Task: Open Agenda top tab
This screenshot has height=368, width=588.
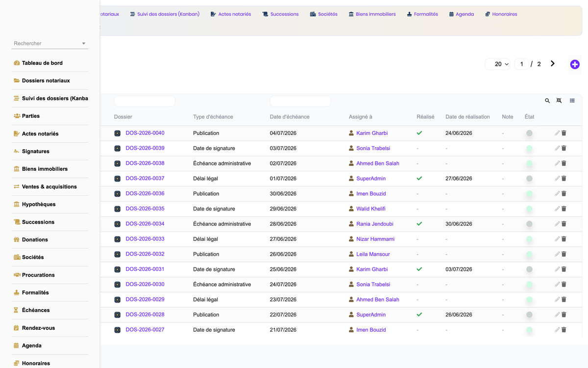Action: (461, 14)
